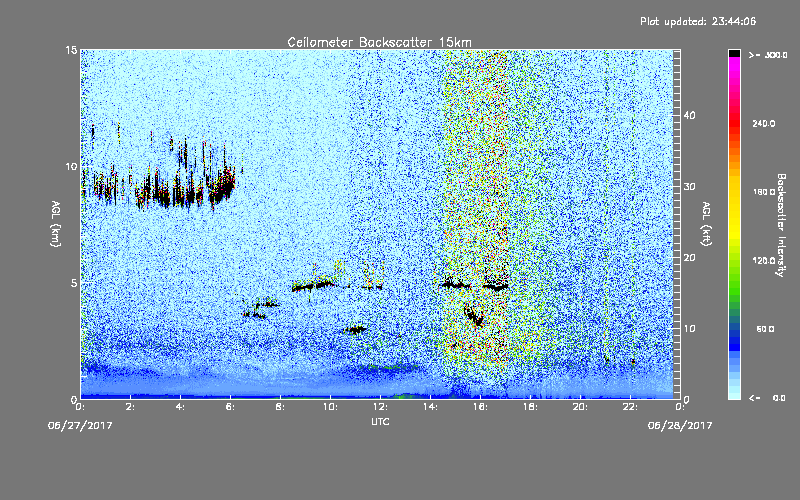Click the 40 kft tick on right axis
This screenshot has width=800, height=500.
[689, 115]
